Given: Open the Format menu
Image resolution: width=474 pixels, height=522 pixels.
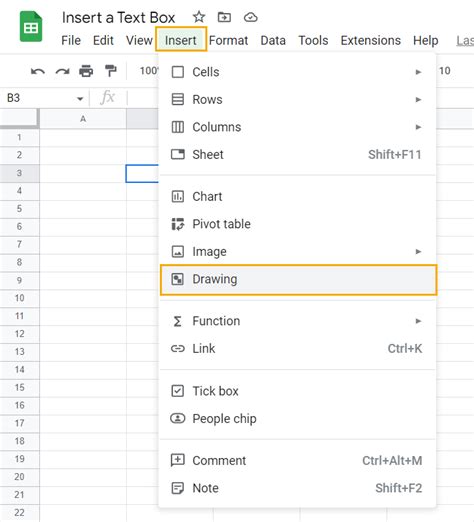Looking at the screenshot, I should coord(228,40).
